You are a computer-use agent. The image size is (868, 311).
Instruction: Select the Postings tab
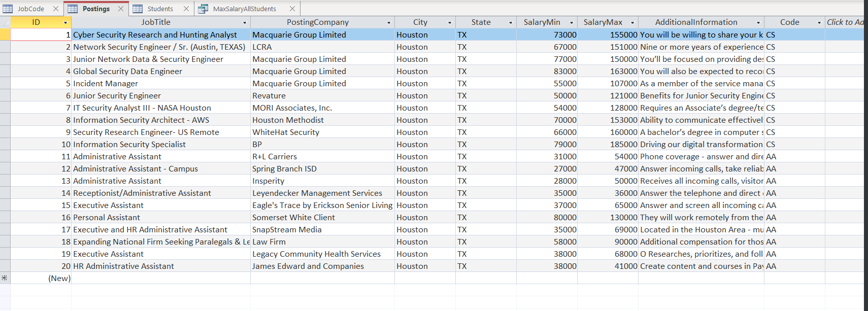point(96,9)
